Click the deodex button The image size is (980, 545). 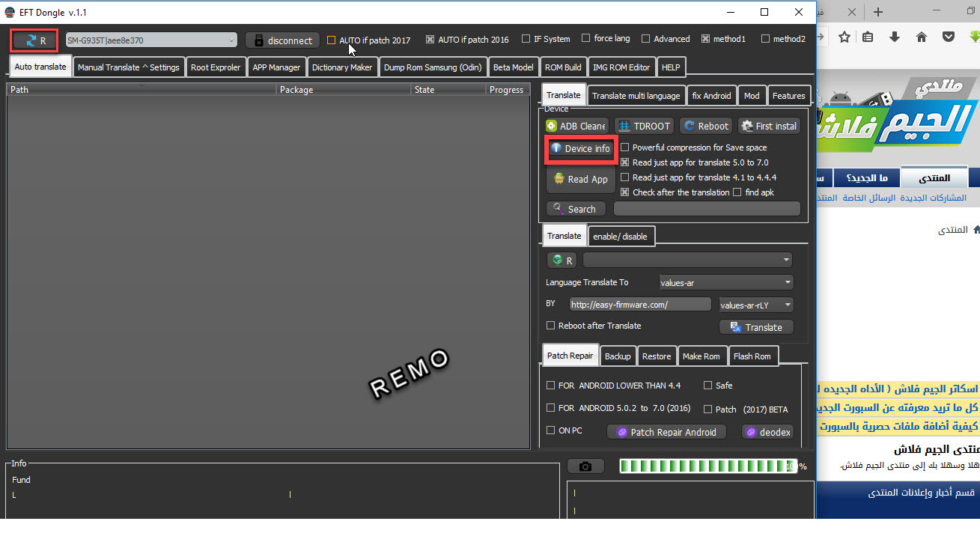(767, 432)
